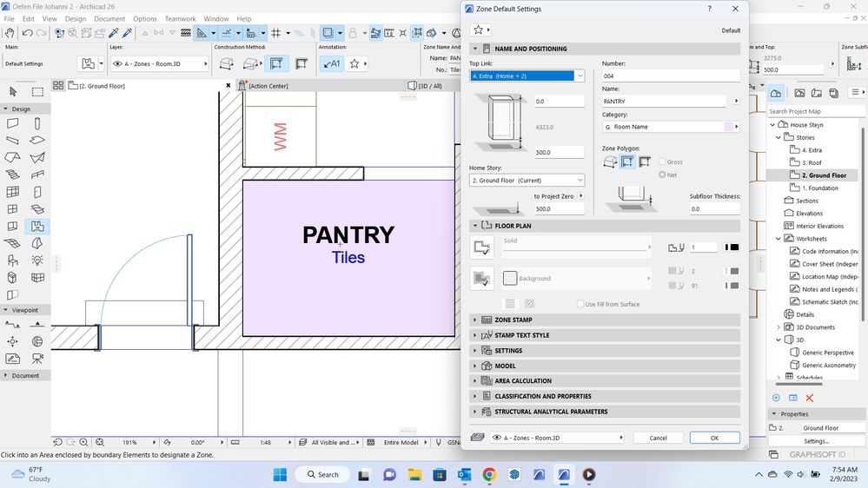This screenshot has height=488, width=868.
Task: Open the Home Story dropdown
Action: click(x=527, y=181)
